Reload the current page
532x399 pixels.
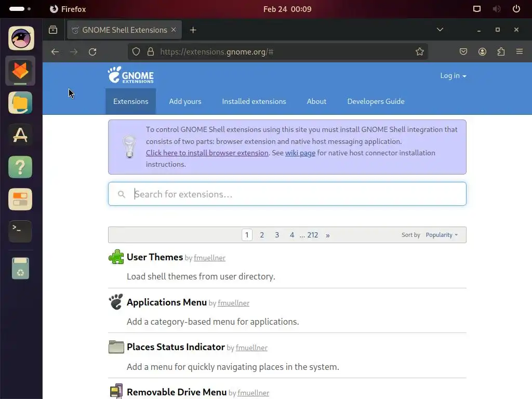click(x=92, y=52)
